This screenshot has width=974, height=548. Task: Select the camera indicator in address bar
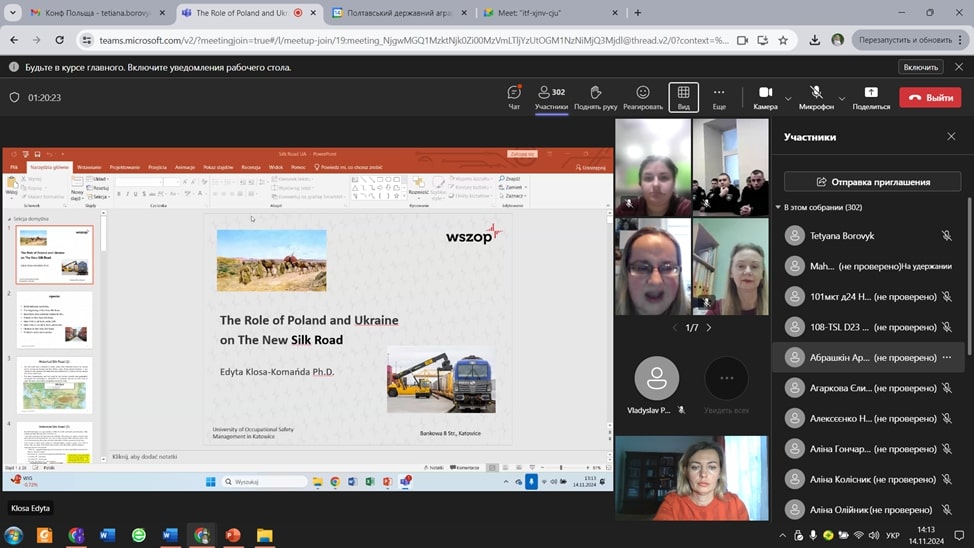(742, 40)
